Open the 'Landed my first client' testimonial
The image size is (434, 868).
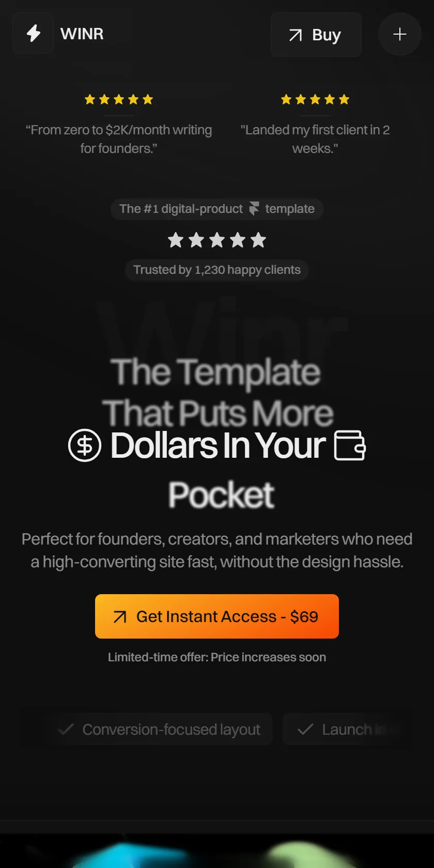(315, 139)
